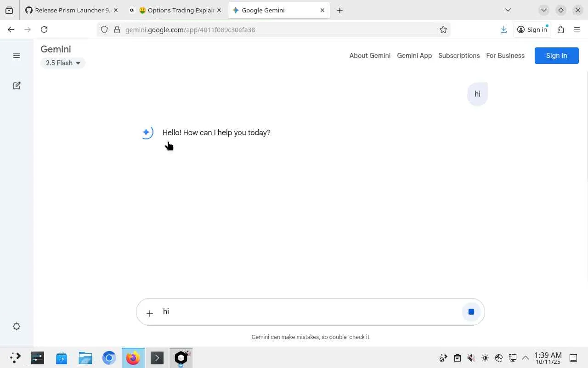Reload the Gemini page
588x368 pixels.
(44, 29)
